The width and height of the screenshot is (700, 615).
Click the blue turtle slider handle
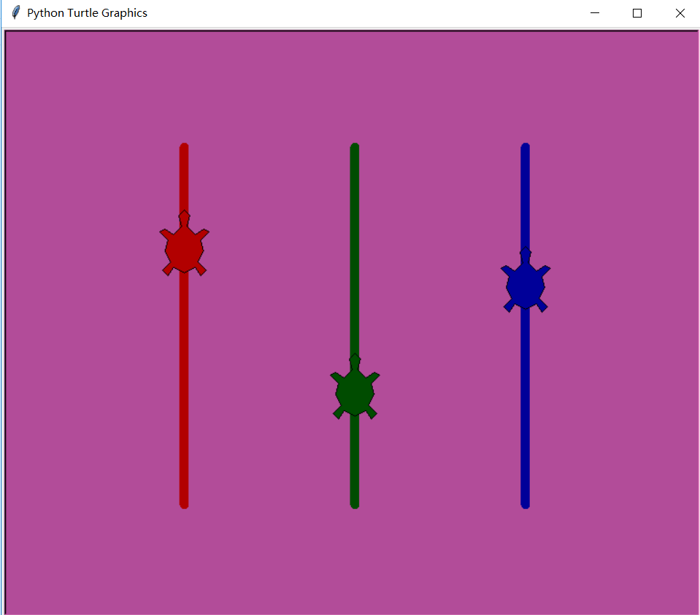click(526, 280)
